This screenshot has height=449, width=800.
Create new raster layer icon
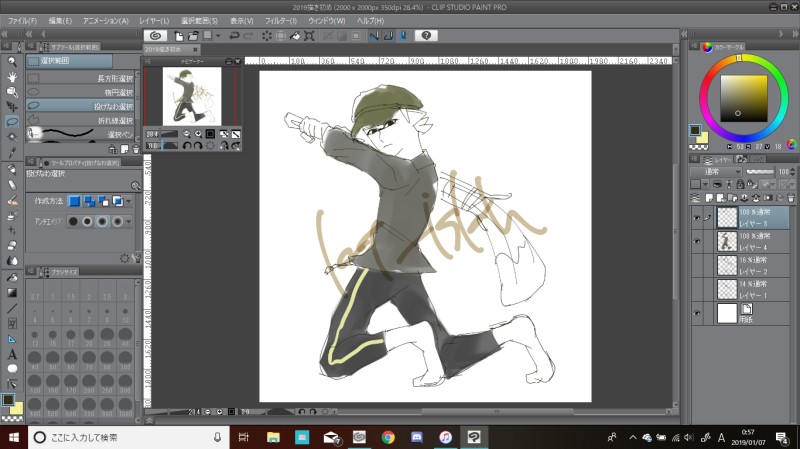pyautogui.click(x=709, y=198)
